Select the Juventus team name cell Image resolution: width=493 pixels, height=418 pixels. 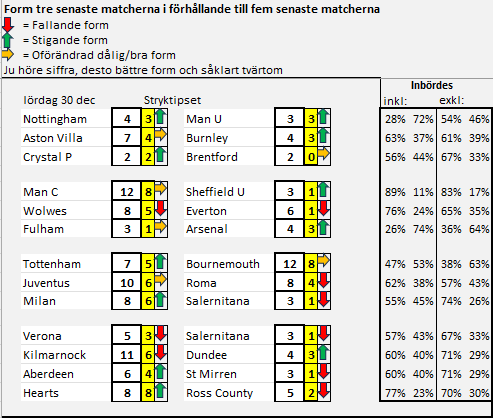click(x=66, y=283)
